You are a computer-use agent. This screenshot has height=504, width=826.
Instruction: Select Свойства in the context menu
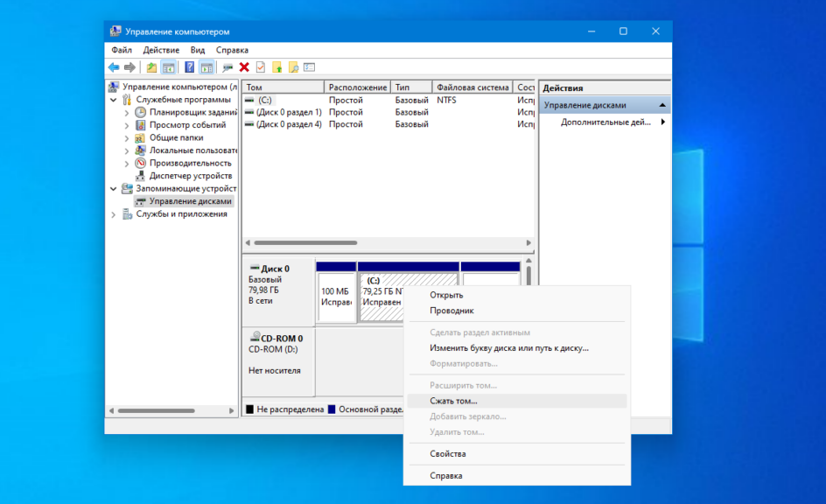[447, 454]
